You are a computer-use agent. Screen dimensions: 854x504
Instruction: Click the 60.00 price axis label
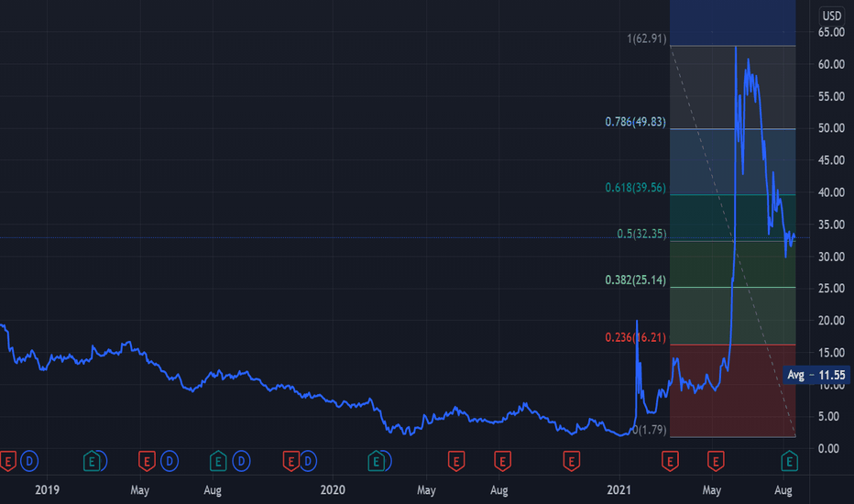[831, 64]
